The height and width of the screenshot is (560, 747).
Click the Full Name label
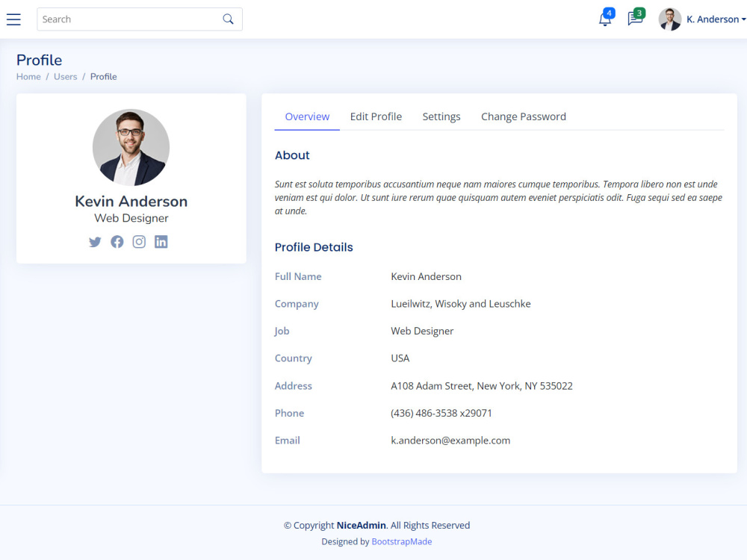pyautogui.click(x=298, y=277)
